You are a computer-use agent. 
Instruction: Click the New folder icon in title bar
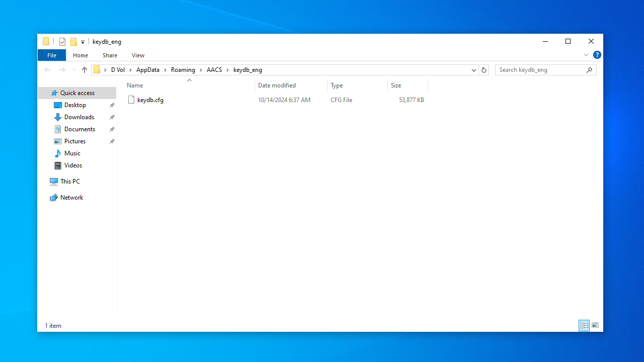coord(73,42)
